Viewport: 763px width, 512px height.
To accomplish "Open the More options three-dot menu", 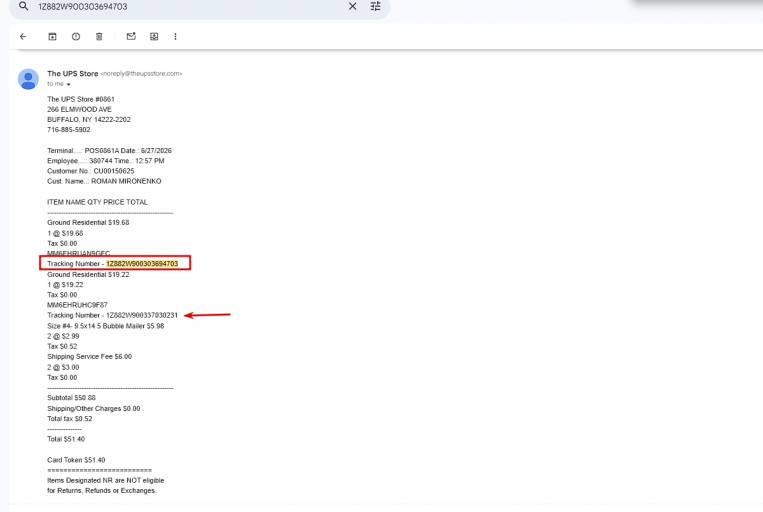I will pyautogui.click(x=175, y=37).
